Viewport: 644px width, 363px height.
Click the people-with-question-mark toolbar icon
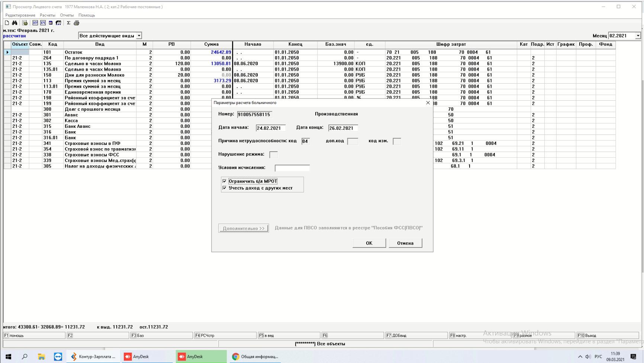58,23
